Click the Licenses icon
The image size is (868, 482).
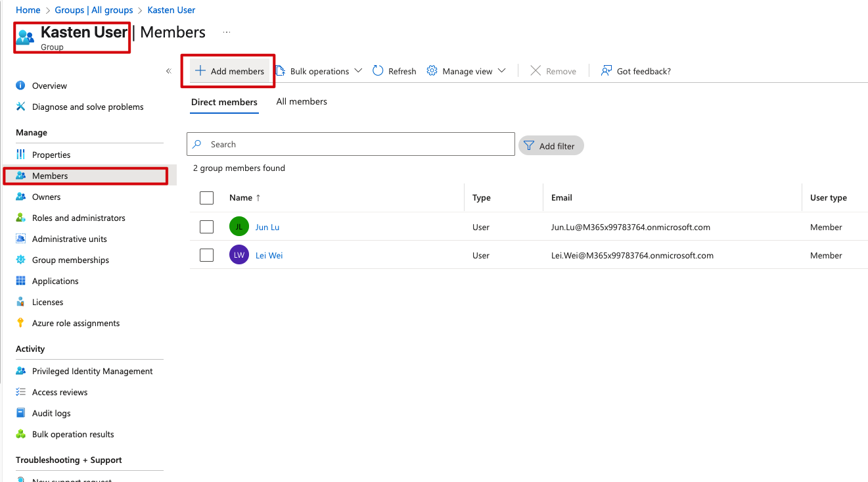20,302
